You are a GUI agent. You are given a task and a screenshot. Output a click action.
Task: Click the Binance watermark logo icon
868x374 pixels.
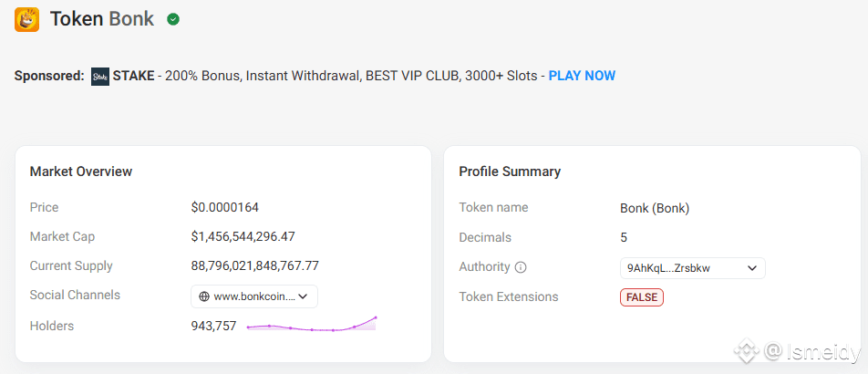point(746,350)
